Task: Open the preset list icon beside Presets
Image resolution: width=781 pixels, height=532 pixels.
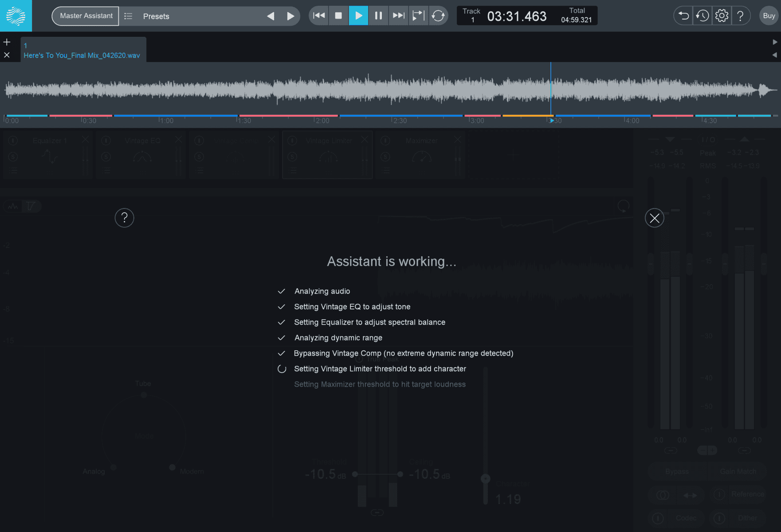Action: pos(128,16)
